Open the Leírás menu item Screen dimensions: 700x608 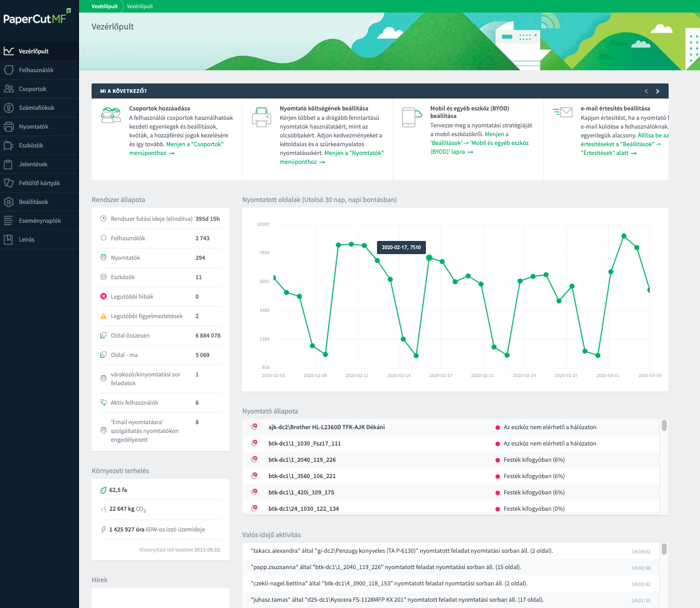pyautogui.click(x=26, y=240)
